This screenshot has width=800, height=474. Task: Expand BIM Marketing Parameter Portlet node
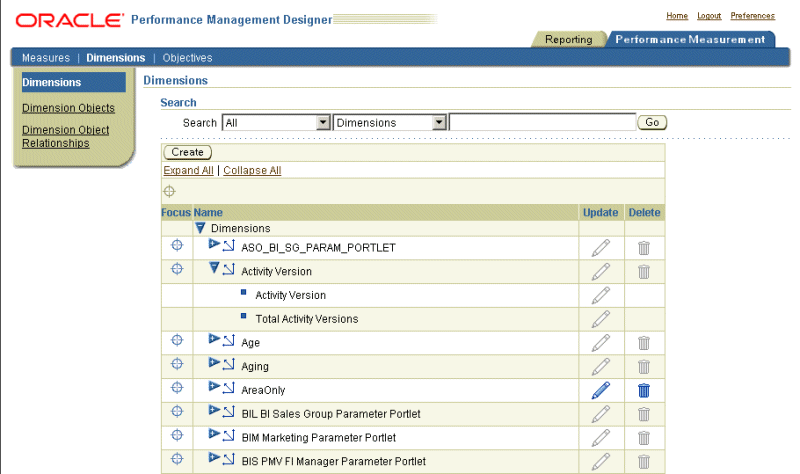pos(214,434)
